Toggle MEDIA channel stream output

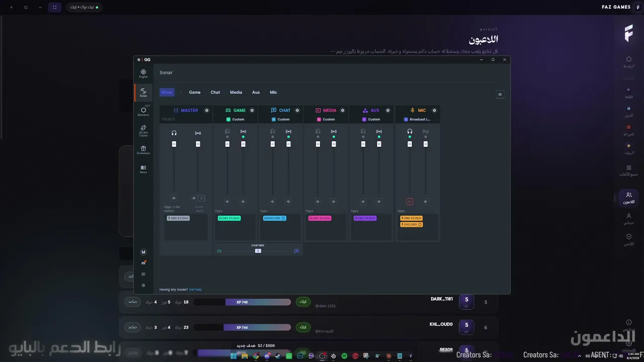click(334, 132)
